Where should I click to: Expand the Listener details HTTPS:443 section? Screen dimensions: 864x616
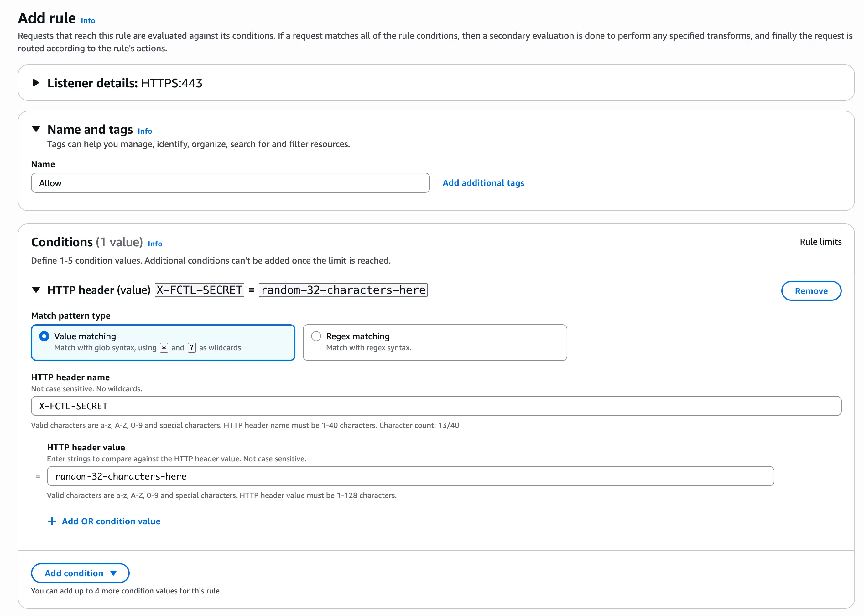[x=36, y=83]
